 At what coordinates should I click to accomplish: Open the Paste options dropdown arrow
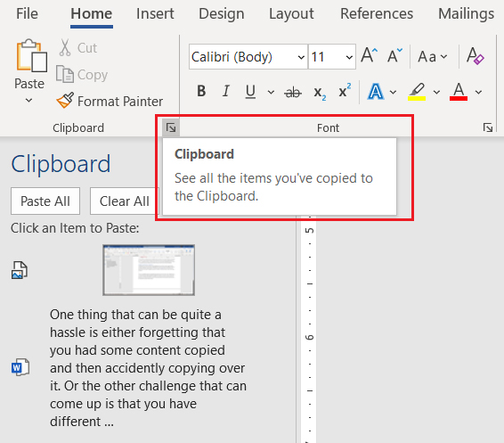coord(28,101)
